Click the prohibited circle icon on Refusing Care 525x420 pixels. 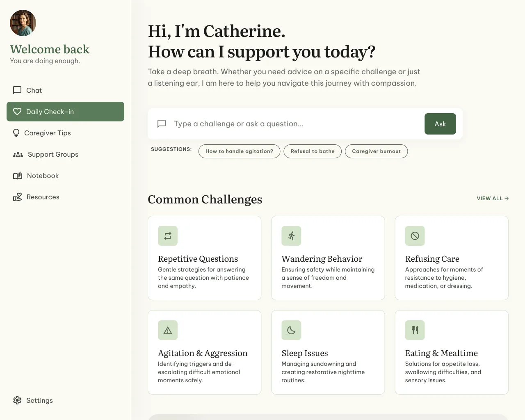click(415, 236)
